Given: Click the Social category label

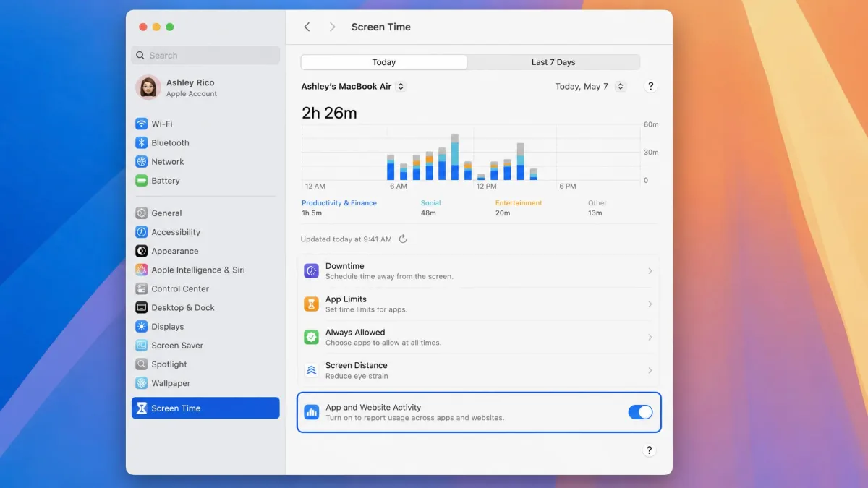Looking at the screenshot, I should tap(430, 203).
